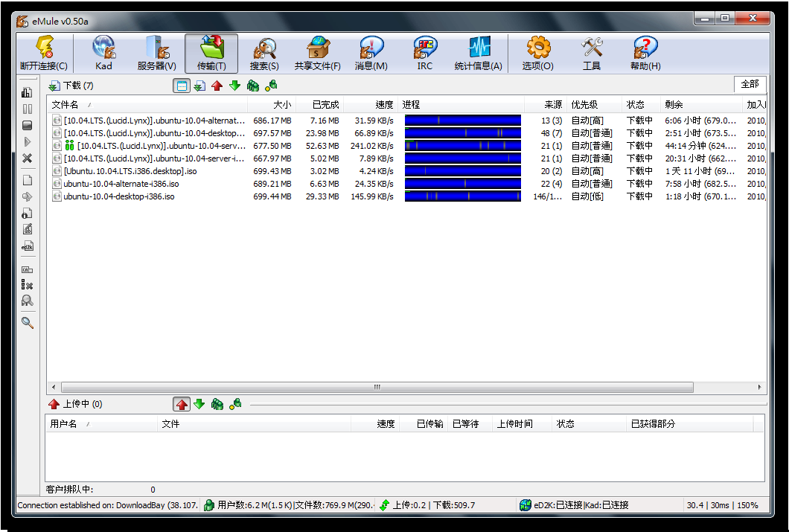Select the uploading view in lower pane

point(182,404)
